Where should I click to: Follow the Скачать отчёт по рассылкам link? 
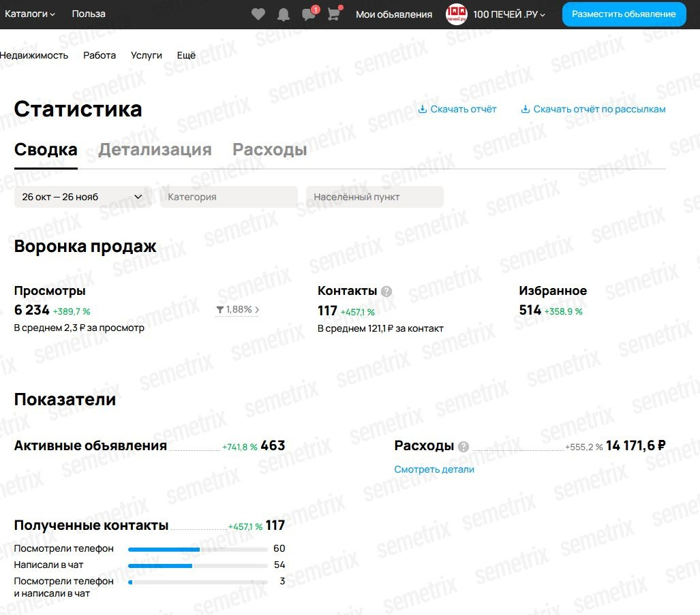tap(600, 108)
